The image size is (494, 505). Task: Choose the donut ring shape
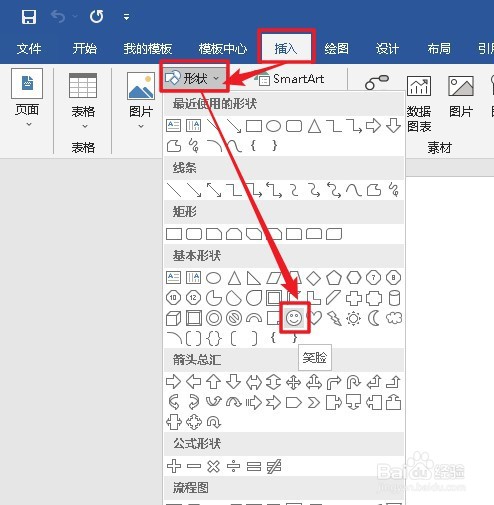214,318
